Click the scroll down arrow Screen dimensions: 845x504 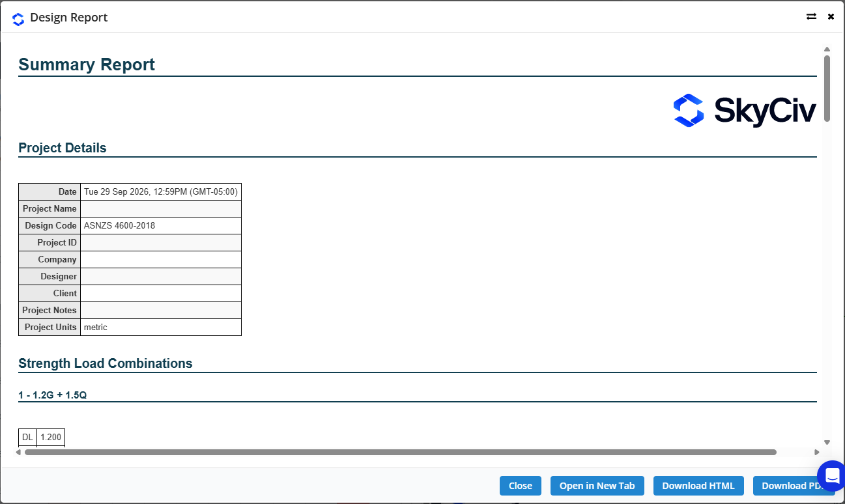827,442
